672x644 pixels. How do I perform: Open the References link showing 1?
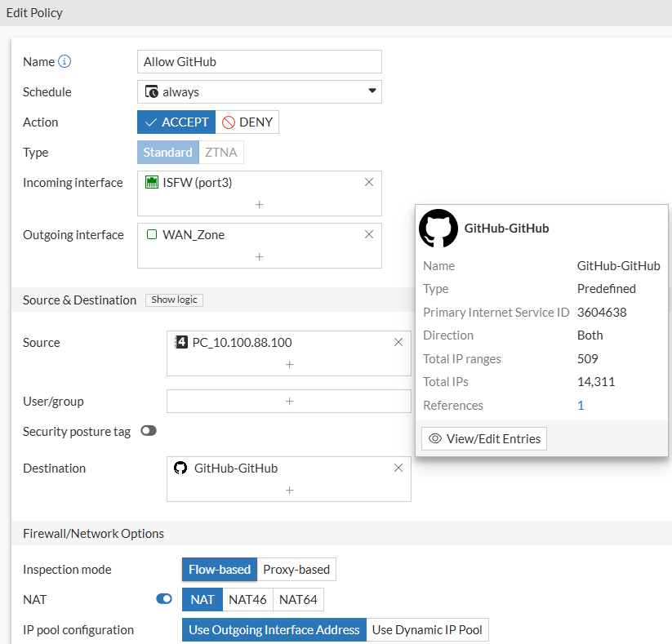[581, 405]
